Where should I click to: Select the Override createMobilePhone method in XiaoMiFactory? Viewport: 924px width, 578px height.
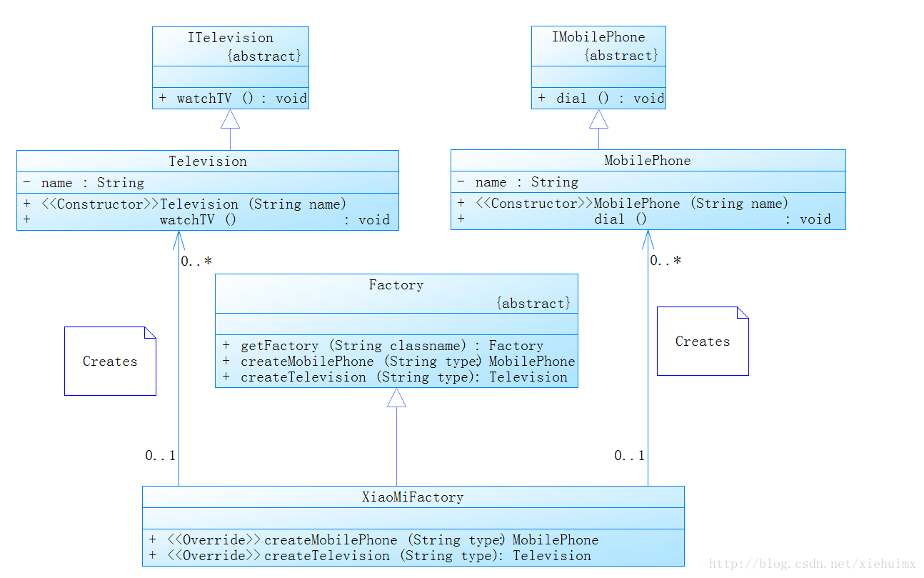pos(373,540)
